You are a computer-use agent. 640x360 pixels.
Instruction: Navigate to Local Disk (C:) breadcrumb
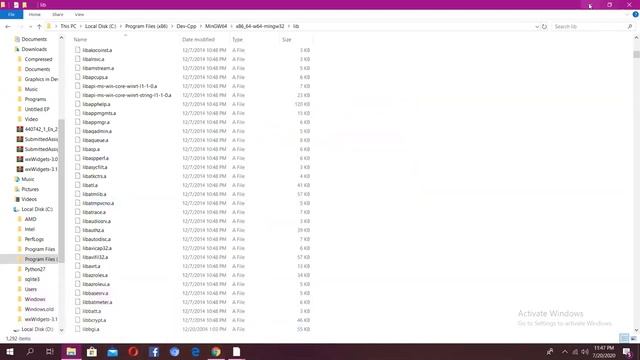click(100, 26)
